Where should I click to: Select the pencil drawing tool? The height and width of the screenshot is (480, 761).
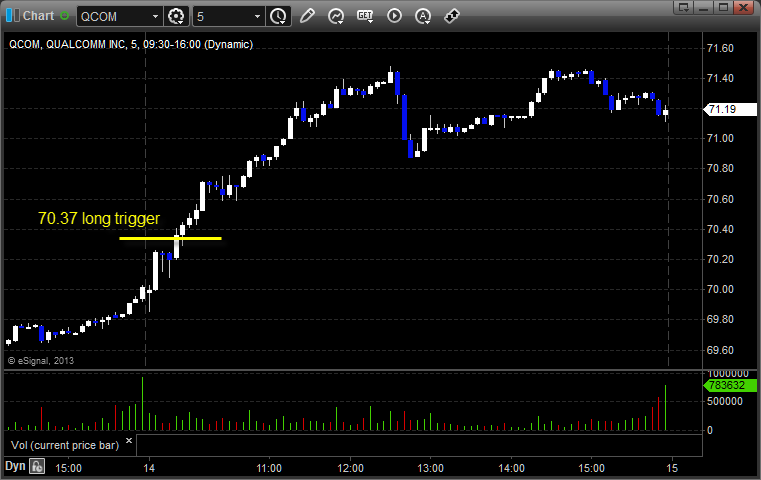pyautogui.click(x=307, y=16)
